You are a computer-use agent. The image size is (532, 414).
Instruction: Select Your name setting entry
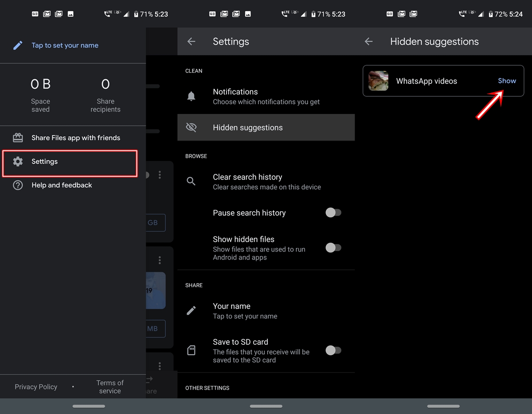click(266, 311)
